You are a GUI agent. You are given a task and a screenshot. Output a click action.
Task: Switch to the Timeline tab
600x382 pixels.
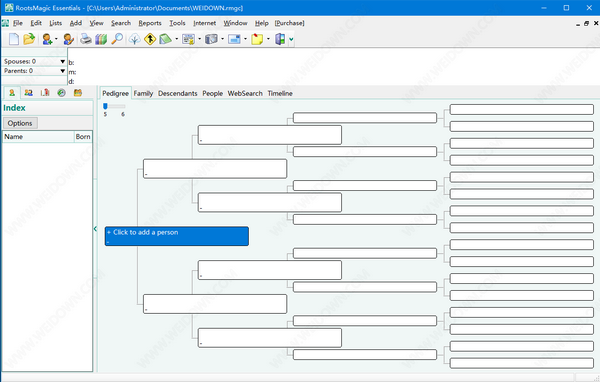pyautogui.click(x=280, y=93)
